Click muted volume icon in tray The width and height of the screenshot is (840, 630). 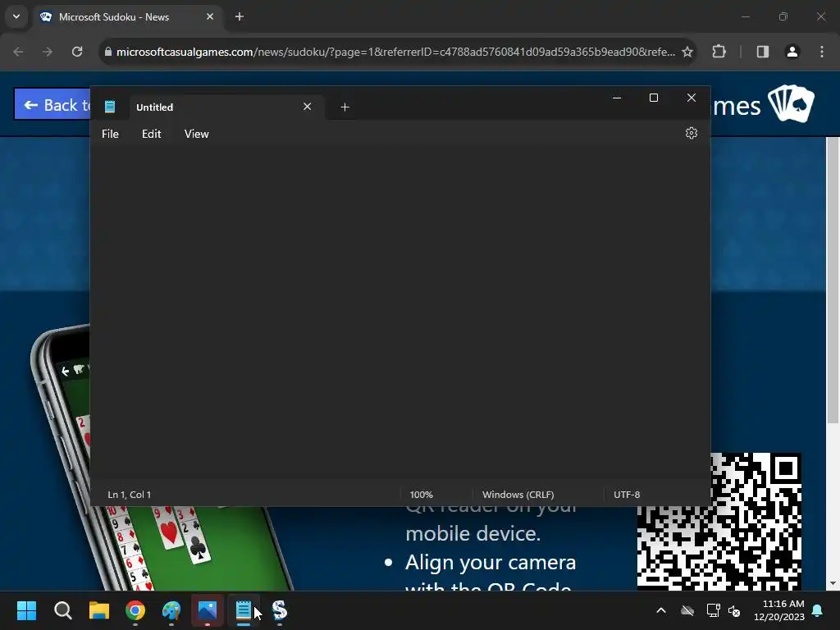coord(734,610)
